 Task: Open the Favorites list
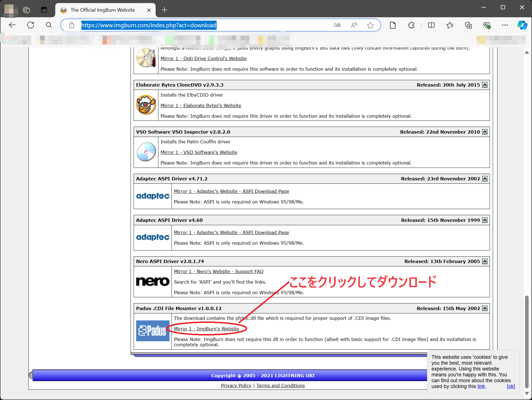click(x=450, y=25)
